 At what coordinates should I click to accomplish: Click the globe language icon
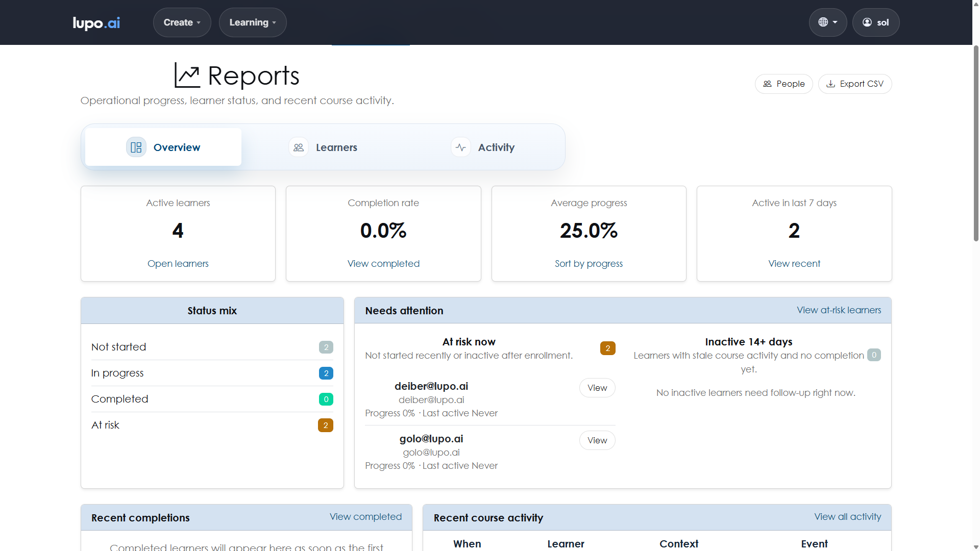[823, 22]
